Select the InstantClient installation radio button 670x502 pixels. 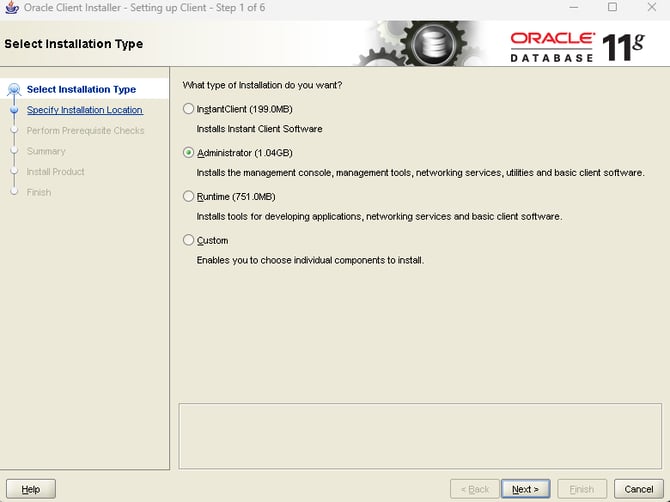[189, 109]
